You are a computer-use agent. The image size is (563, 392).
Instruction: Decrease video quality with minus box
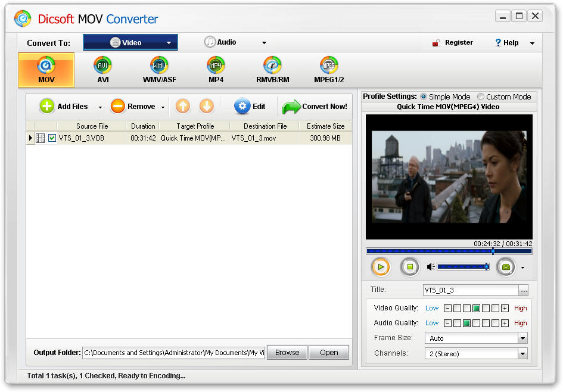[447, 309]
